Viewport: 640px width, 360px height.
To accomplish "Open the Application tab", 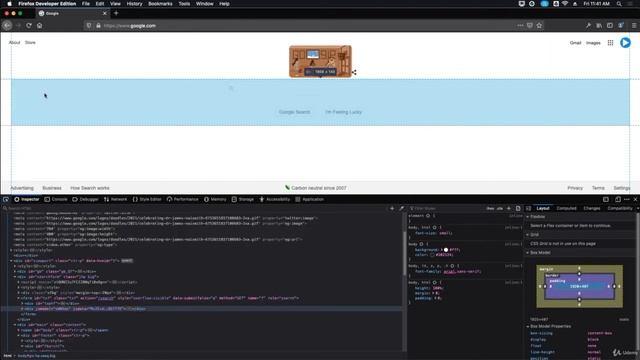I will pyautogui.click(x=309, y=200).
